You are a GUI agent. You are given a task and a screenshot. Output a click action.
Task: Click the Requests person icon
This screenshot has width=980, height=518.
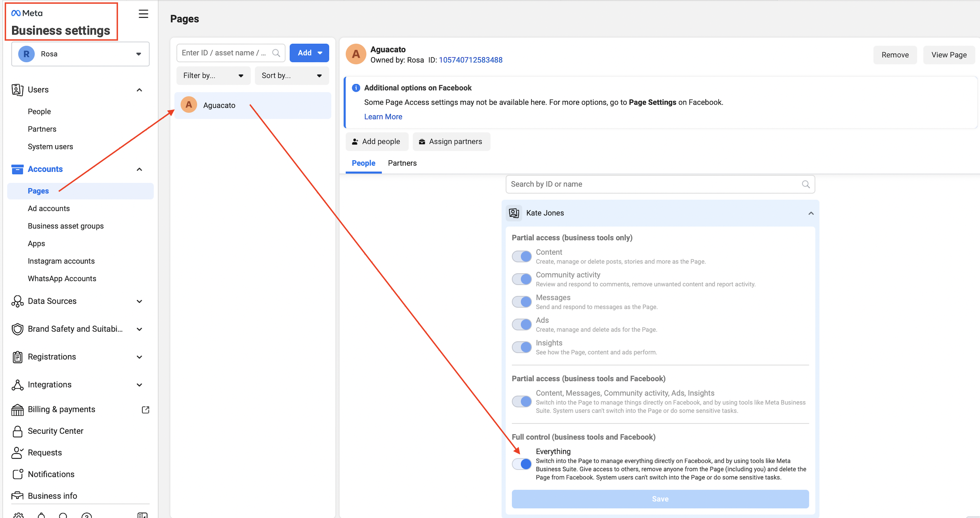tap(17, 453)
